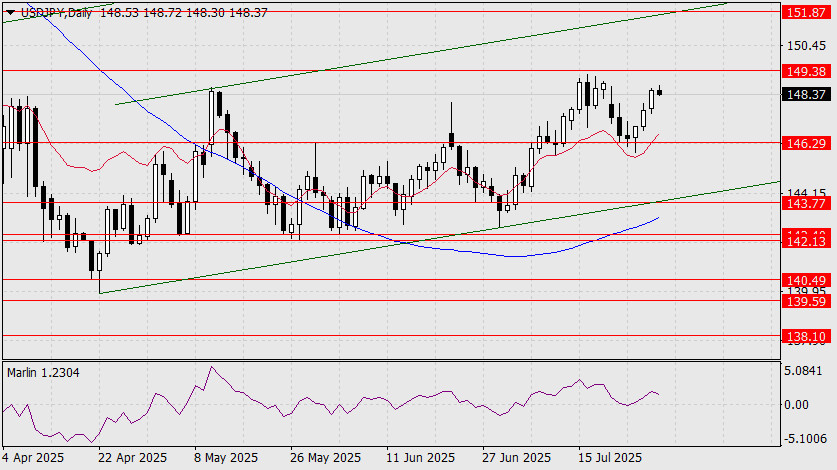Viewport: 837px width, 470px height.
Task: Click the 5.0841 oscillator scale value
Action: [x=804, y=370]
